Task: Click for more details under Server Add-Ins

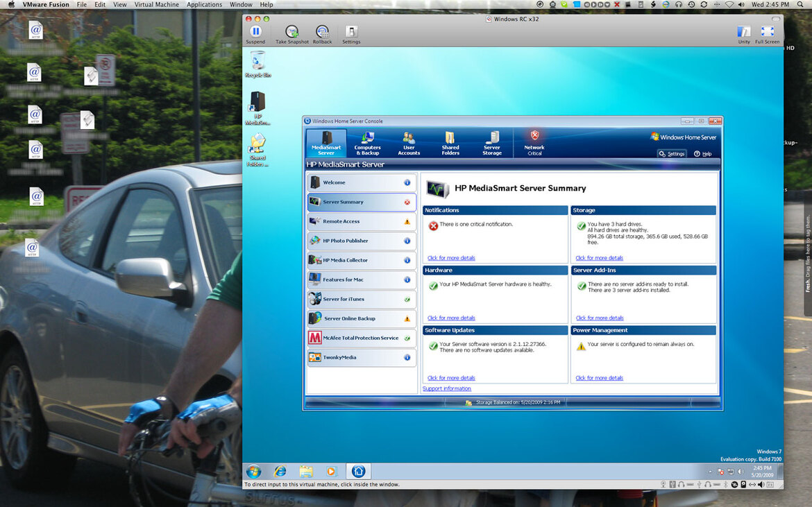Action: coord(600,318)
